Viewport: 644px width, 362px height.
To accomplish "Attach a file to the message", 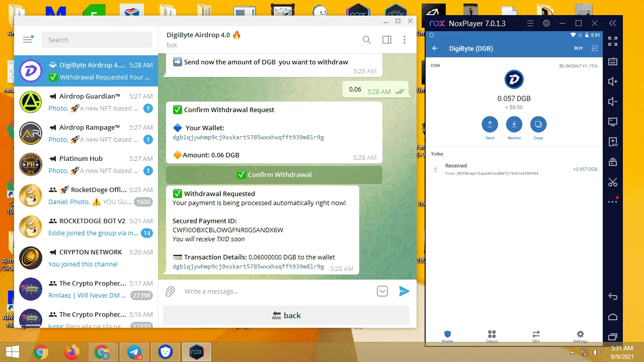I will [171, 292].
